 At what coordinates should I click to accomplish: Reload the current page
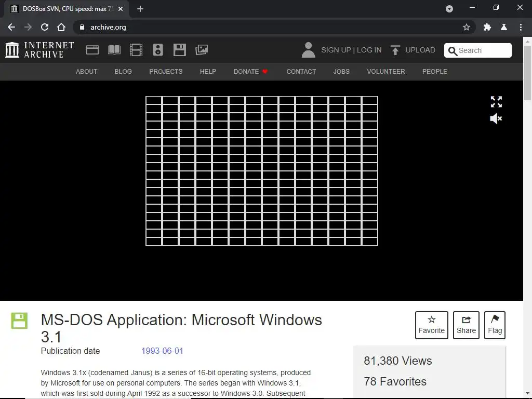coord(45,27)
